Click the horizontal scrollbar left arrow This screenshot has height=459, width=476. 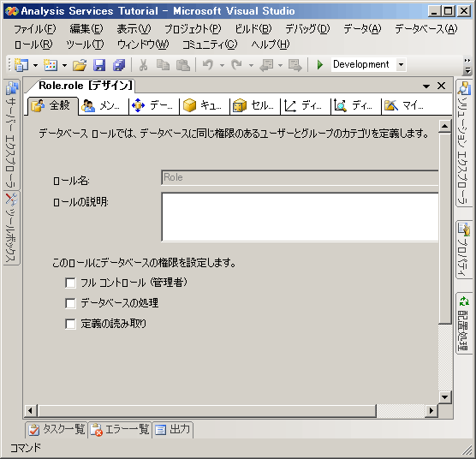30,411
